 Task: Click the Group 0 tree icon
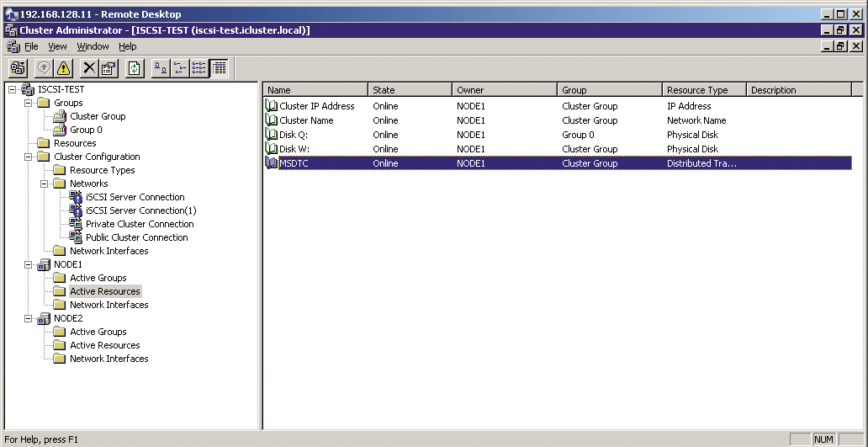(61, 130)
